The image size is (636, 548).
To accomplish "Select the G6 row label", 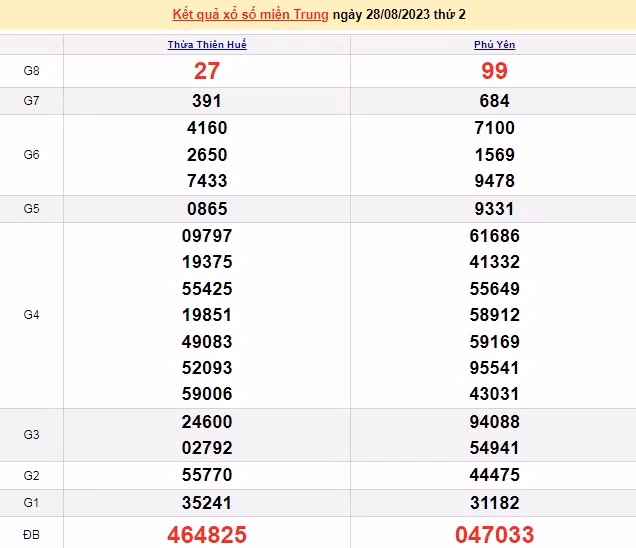I will click(x=31, y=155).
